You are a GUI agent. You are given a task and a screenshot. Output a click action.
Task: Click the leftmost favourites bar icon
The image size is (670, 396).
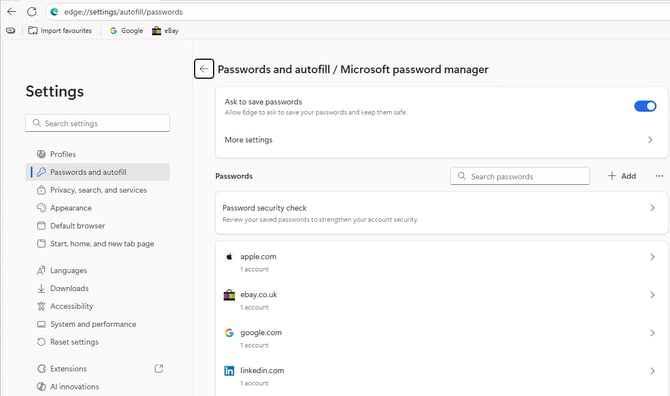click(11, 31)
